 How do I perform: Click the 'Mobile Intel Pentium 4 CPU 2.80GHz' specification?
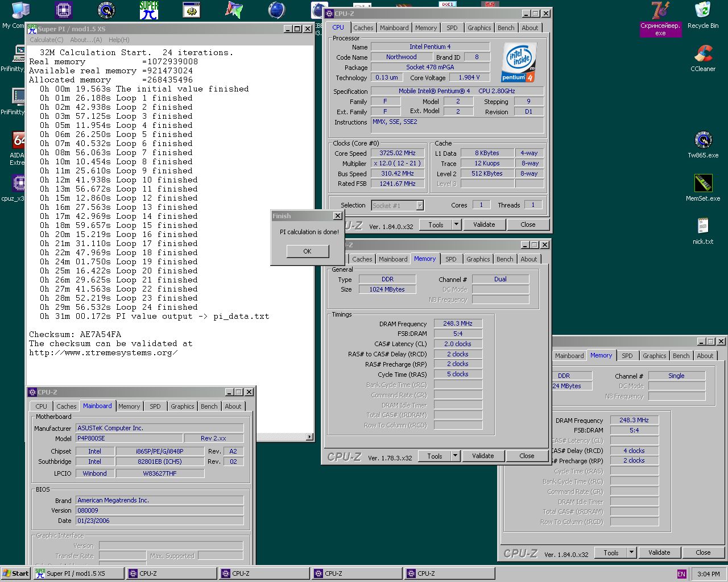[457, 91]
